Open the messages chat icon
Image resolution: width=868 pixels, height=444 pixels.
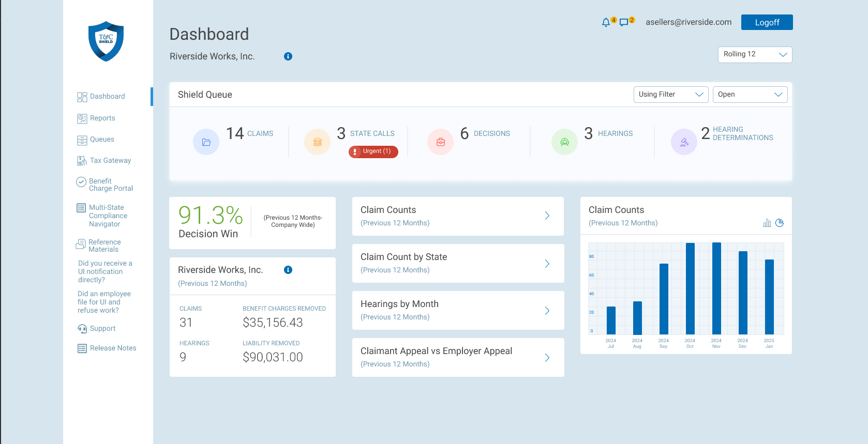point(624,22)
